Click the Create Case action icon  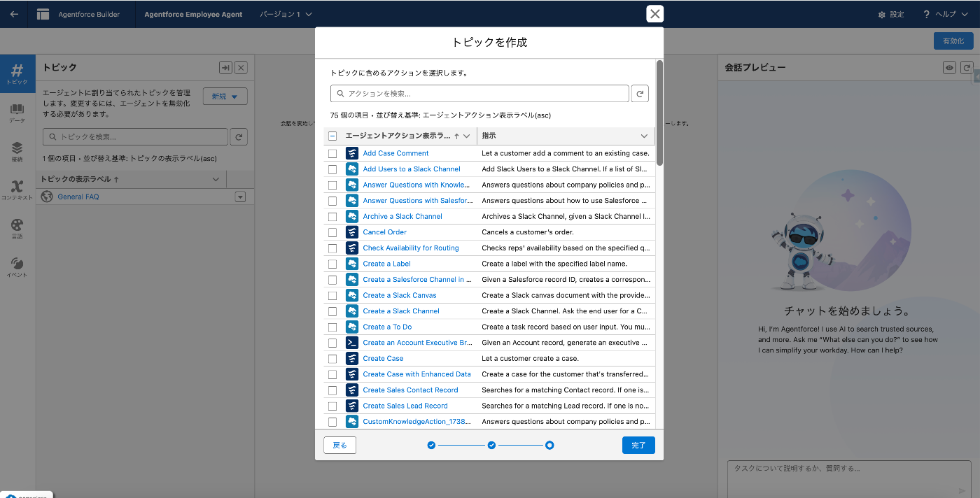click(x=352, y=358)
